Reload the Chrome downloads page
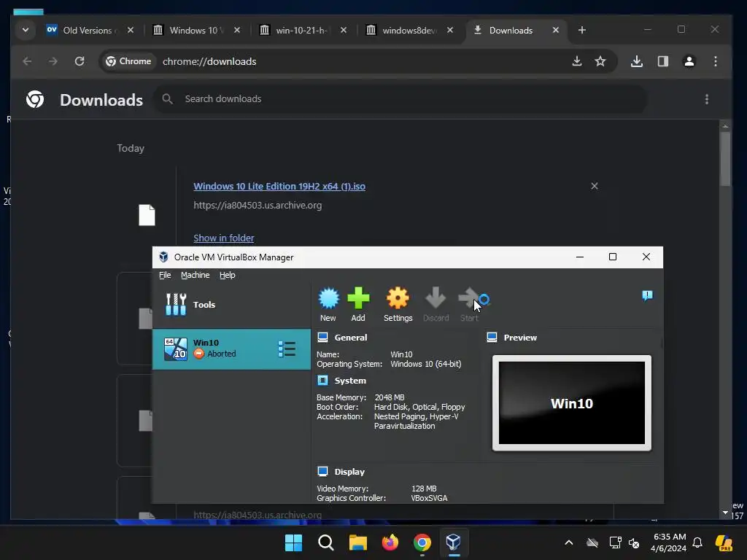 click(x=80, y=61)
